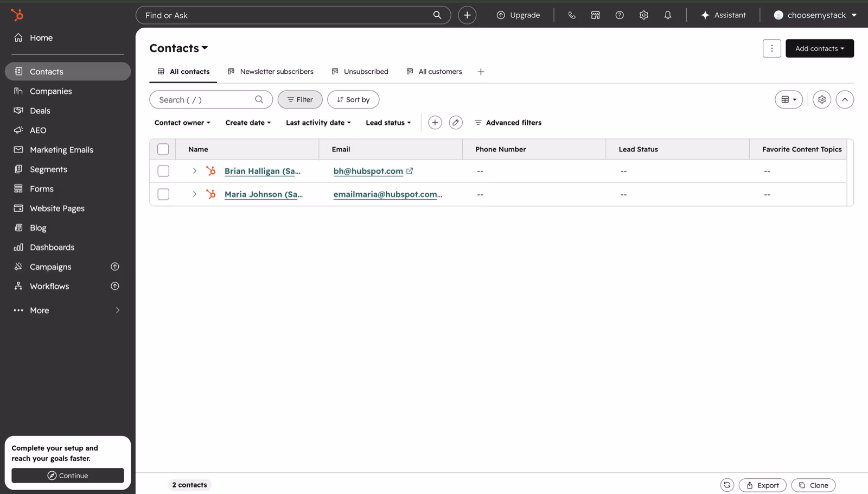The width and height of the screenshot is (868, 494).
Task: Select Maria Johnson row checkbox
Action: pyautogui.click(x=163, y=194)
